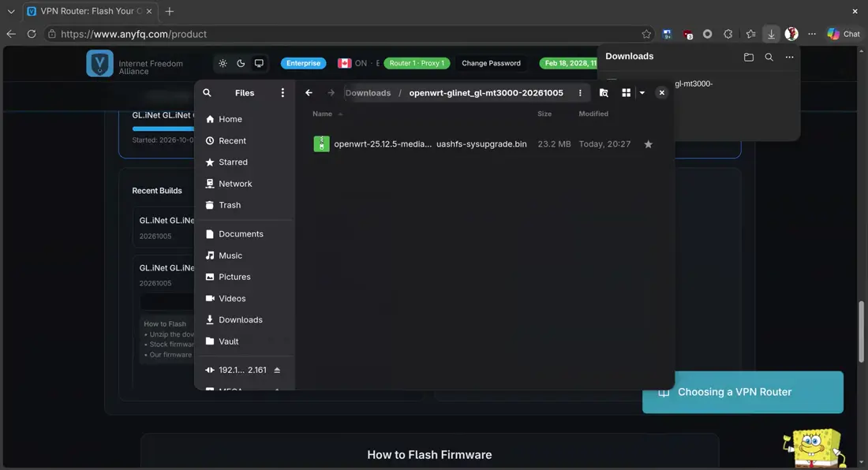Select the openwrt sysupgrade.bin file icon
The width and height of the screenshot is (868, 470).
click(322, 144)
